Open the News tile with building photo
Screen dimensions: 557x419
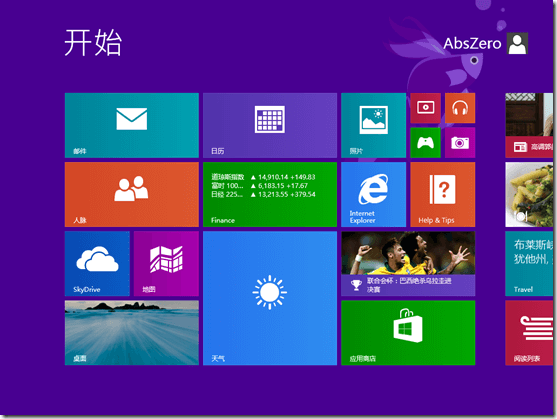pos(529,125)
